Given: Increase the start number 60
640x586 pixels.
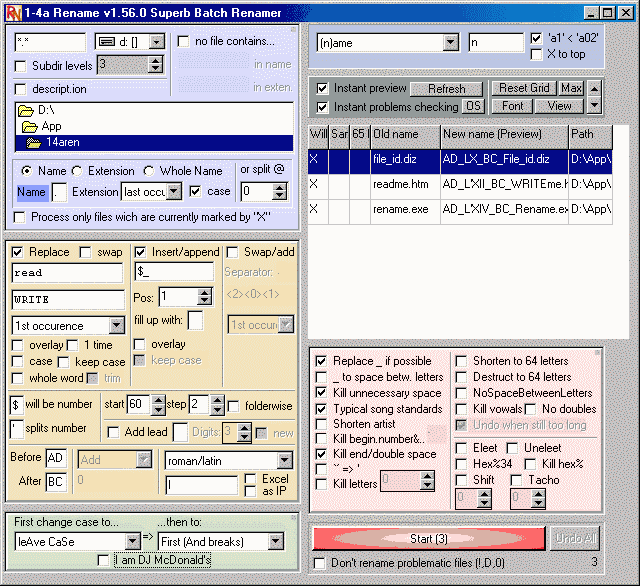Looking at the screenshot, I should pos(158,400).
